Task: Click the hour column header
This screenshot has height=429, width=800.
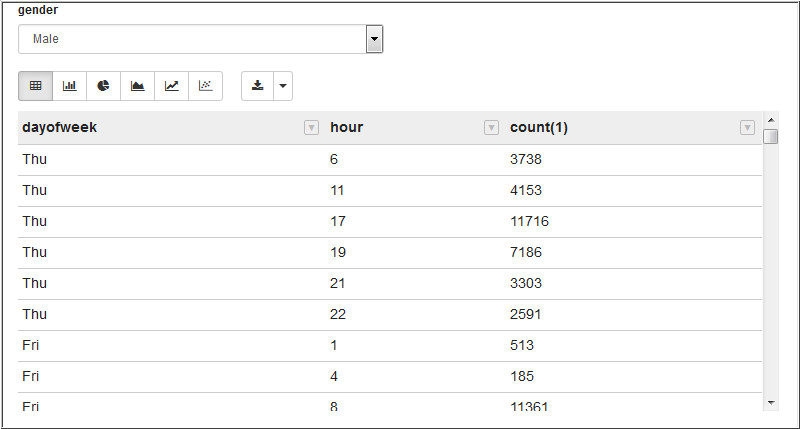Action: 347,128
